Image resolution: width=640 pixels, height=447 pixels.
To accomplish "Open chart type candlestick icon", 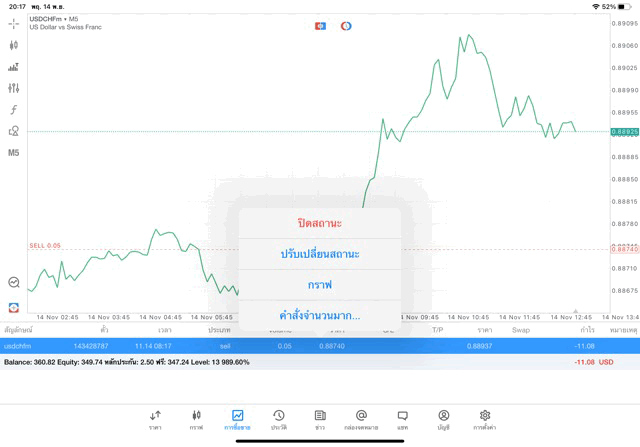I will [x=14, y=45].
